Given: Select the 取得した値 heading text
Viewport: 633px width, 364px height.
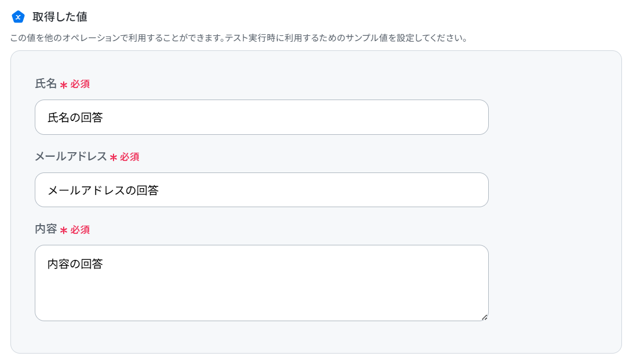Looking at the screenshot, I should (60, 17).
